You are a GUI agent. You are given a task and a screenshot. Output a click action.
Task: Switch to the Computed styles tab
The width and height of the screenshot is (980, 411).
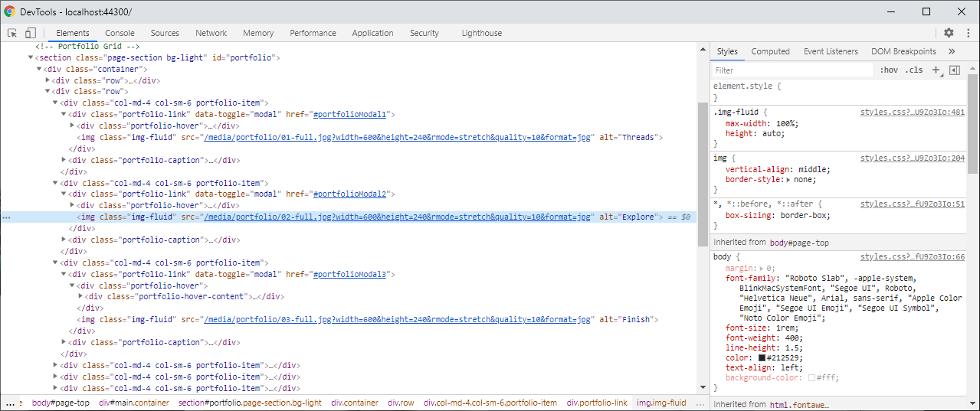(x=770, y=51)
